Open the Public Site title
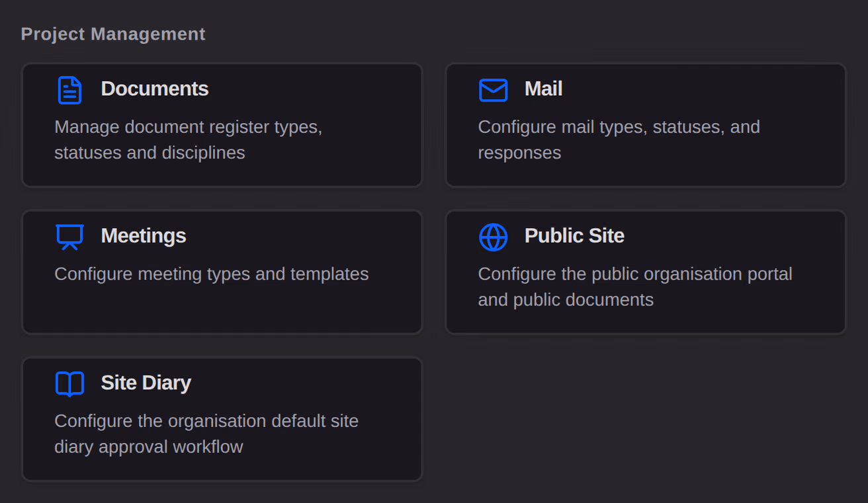Screen dimensions: 868x503 pos(574,235)
